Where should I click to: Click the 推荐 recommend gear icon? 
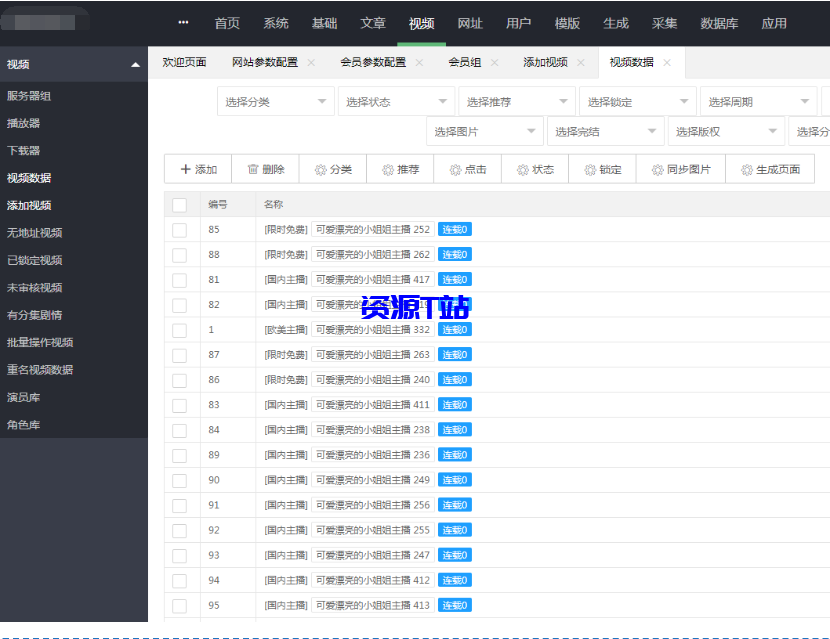pos(387,169)
